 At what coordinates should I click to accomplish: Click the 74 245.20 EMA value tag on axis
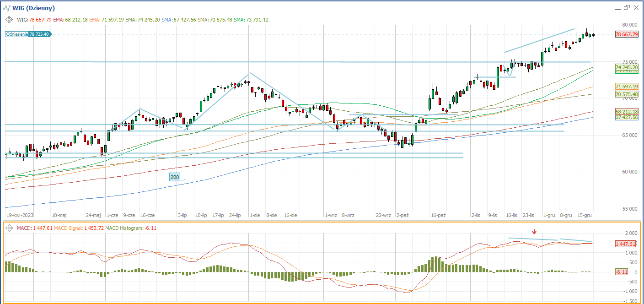click(x=626, y=67)
